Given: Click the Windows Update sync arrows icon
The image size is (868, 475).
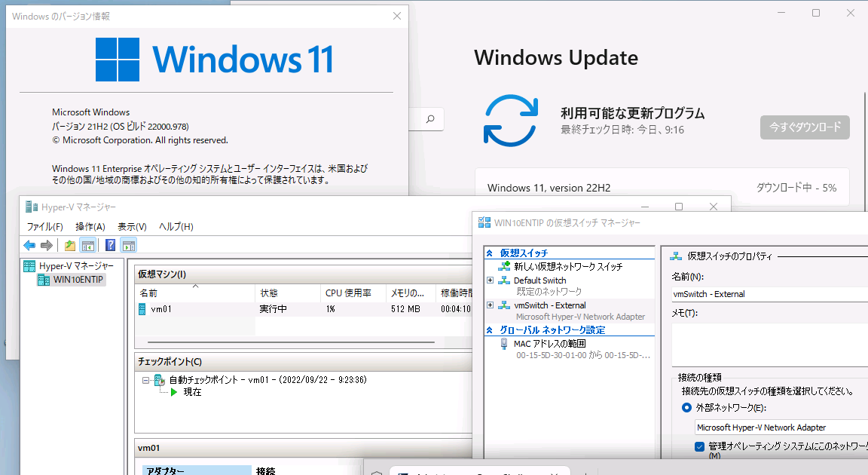Looking at the screenshot, I should [510, 121].
